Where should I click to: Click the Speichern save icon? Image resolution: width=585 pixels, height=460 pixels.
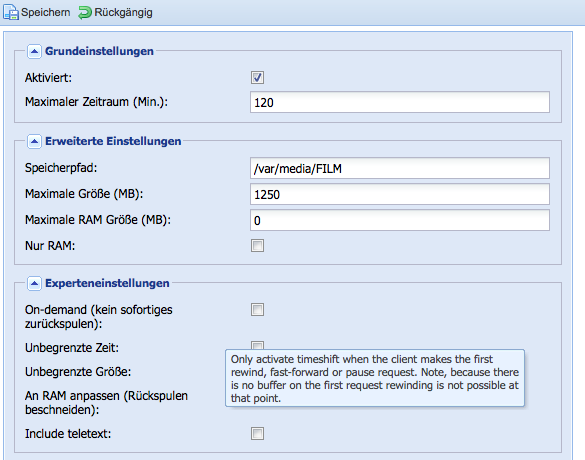(11, 12)
